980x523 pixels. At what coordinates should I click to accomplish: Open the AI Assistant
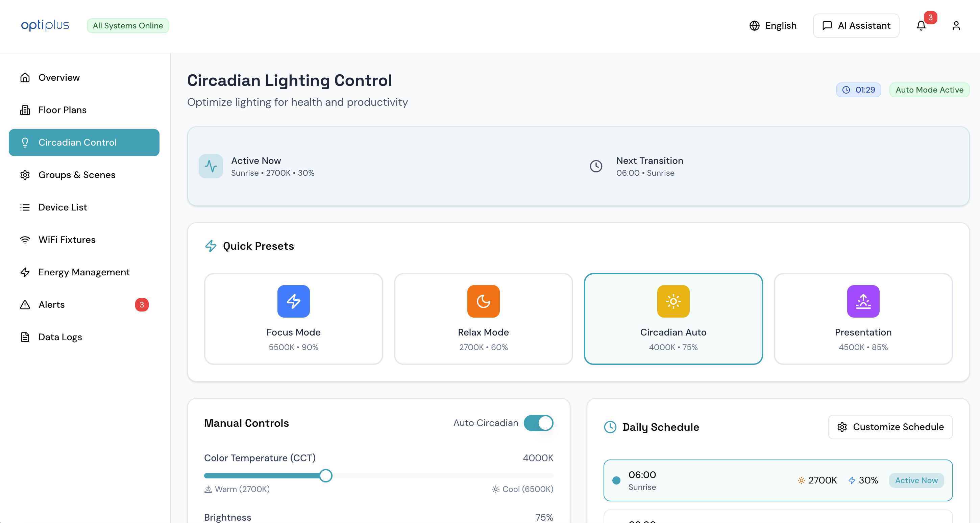(856, 25)
